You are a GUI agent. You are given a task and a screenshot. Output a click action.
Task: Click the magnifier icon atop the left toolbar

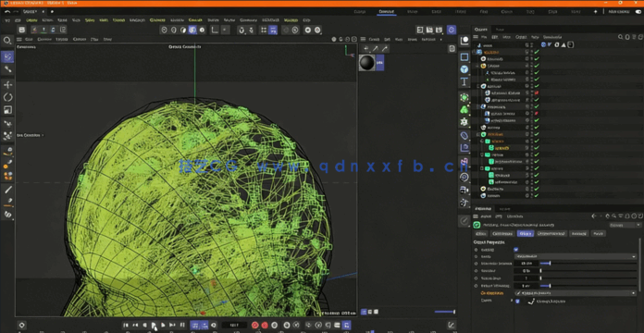7,41
